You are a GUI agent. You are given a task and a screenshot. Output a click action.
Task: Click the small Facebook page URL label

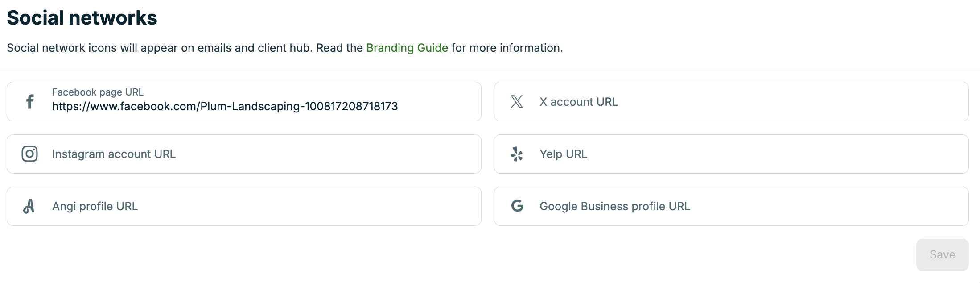click(98, 92)
